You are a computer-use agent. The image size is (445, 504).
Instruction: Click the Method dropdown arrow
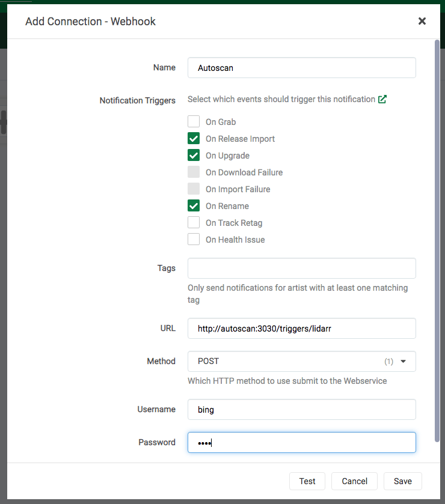[x=404, y=362]
